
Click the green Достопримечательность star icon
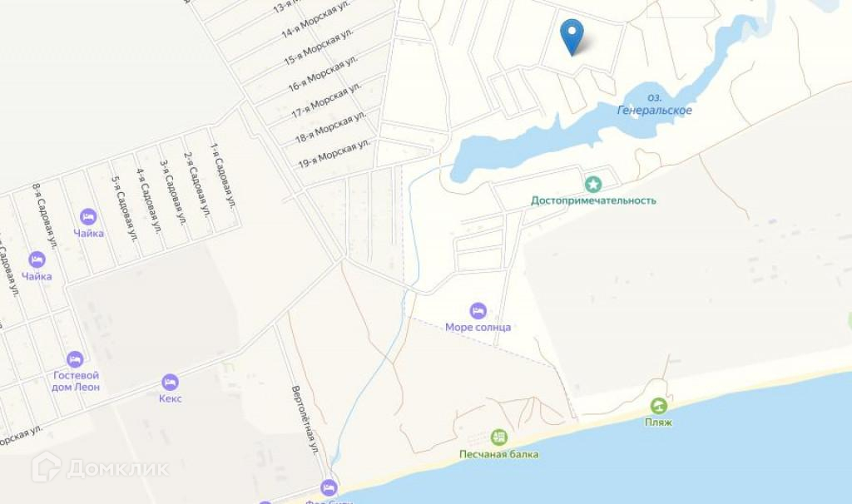593,184
